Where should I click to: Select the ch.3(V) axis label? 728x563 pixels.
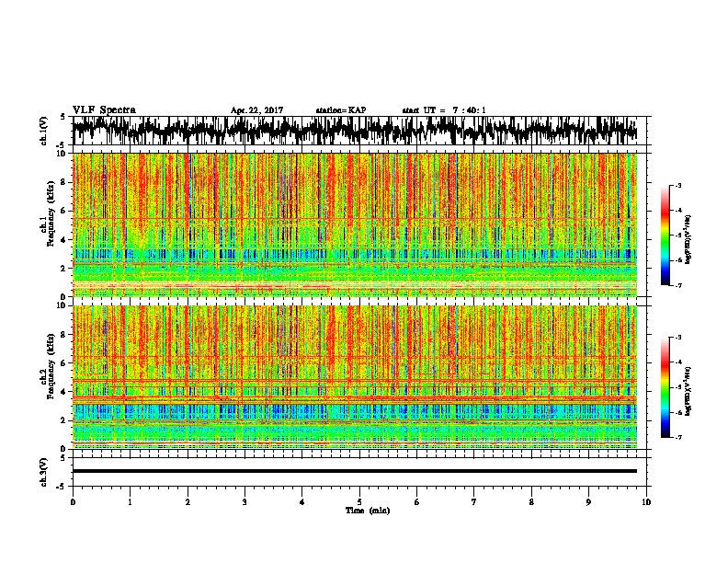coord(43,472)
